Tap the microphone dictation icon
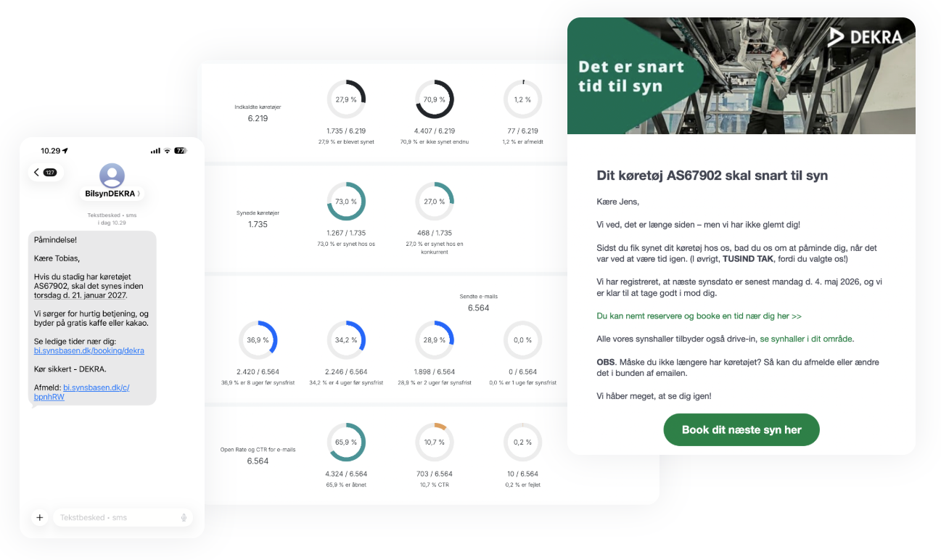 click(184, 517)
